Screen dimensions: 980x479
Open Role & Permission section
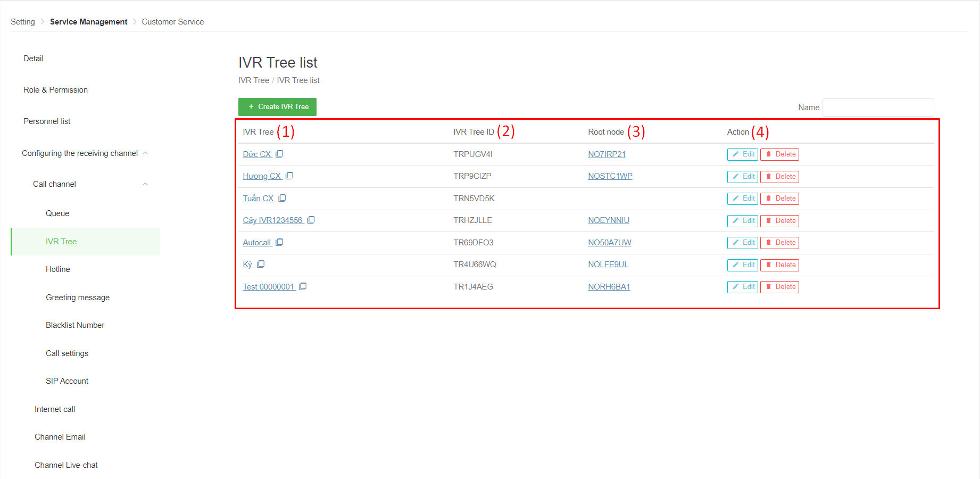point(55,90)
